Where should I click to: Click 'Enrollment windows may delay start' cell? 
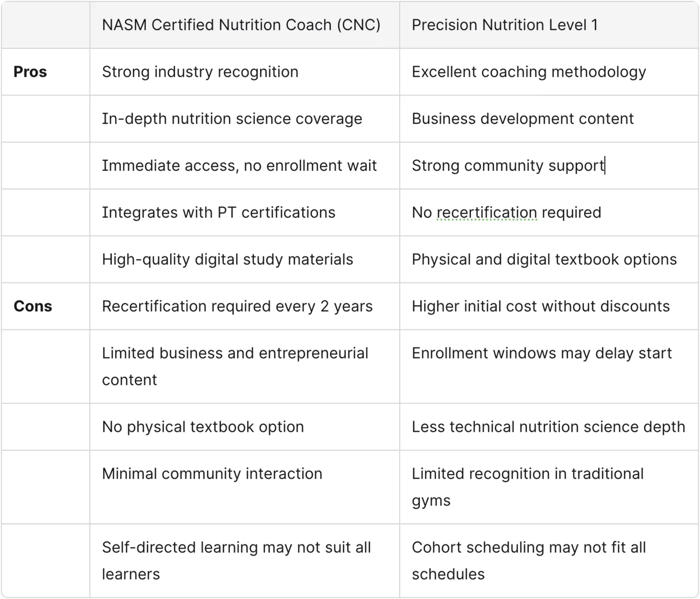click(541, 353)
